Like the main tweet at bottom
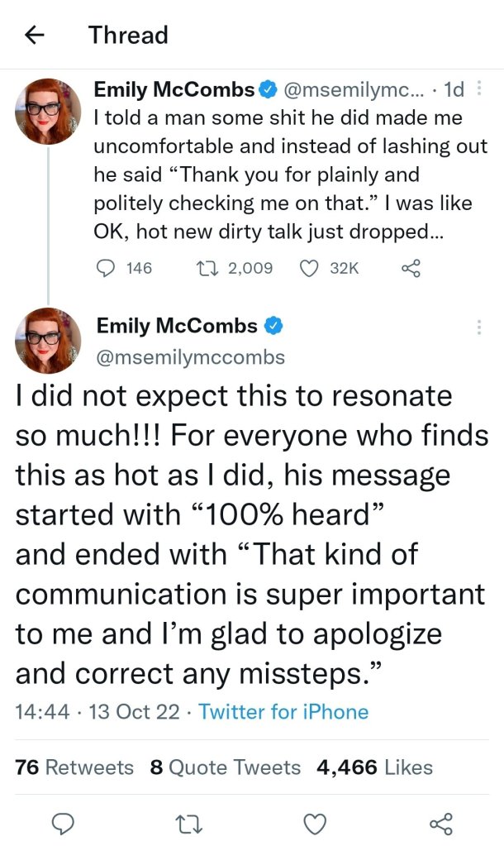The height and width of the screenshot is (846, 504). click(314, 822)
